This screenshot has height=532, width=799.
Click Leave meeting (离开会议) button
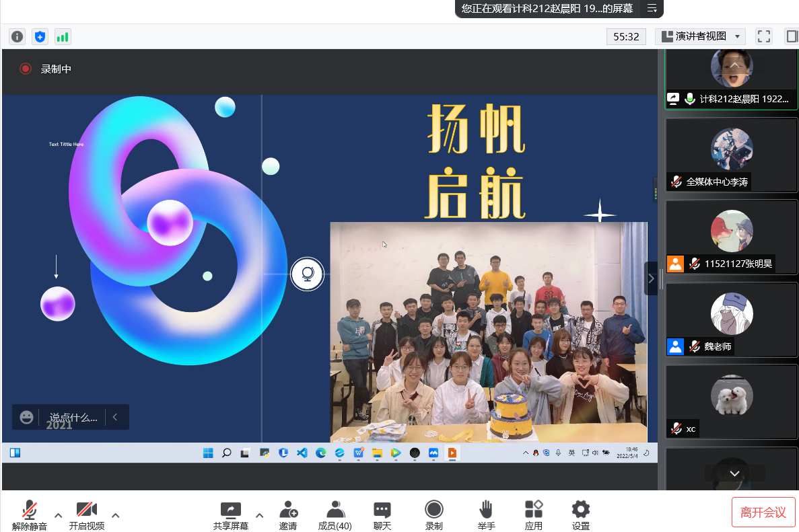pyautogui.click(x=763, y=512)
